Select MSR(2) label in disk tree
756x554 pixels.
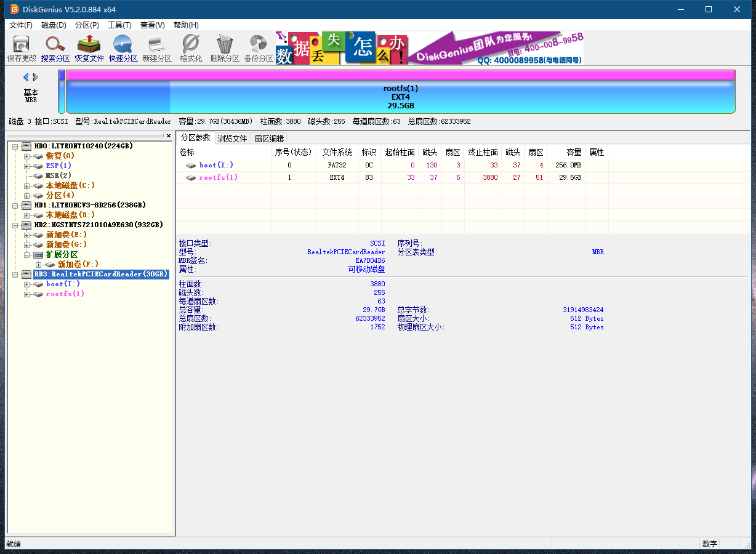[58, 175]
